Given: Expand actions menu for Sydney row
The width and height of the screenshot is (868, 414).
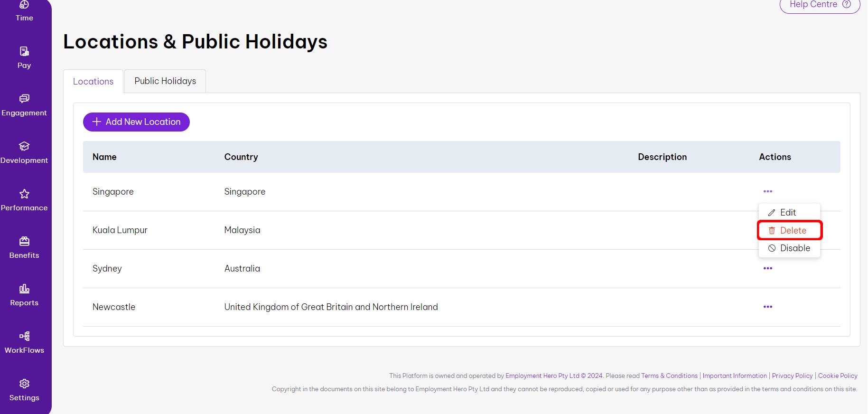Looking at the screenshot, I should pyautogui.click(x=767, y=268).
